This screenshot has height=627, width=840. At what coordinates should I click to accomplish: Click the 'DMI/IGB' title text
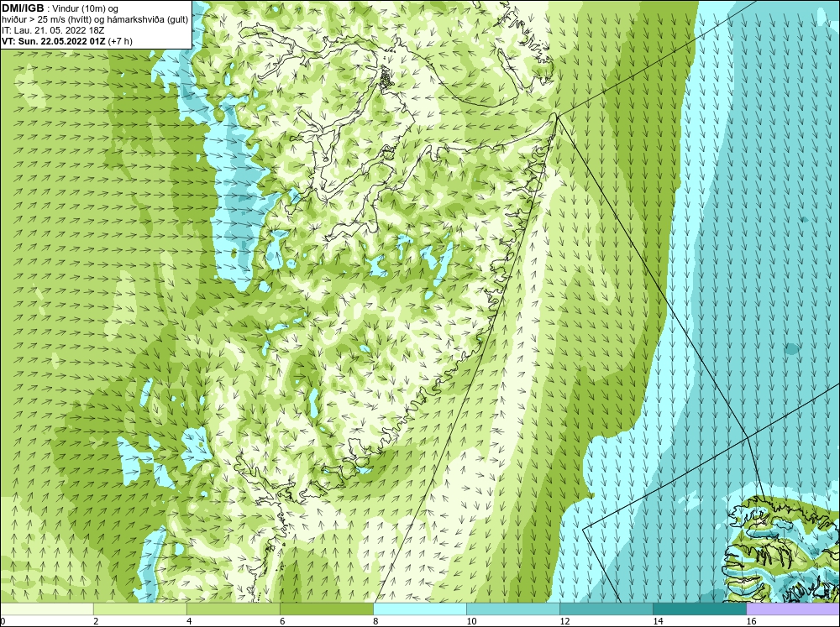[x=24, y=8]
